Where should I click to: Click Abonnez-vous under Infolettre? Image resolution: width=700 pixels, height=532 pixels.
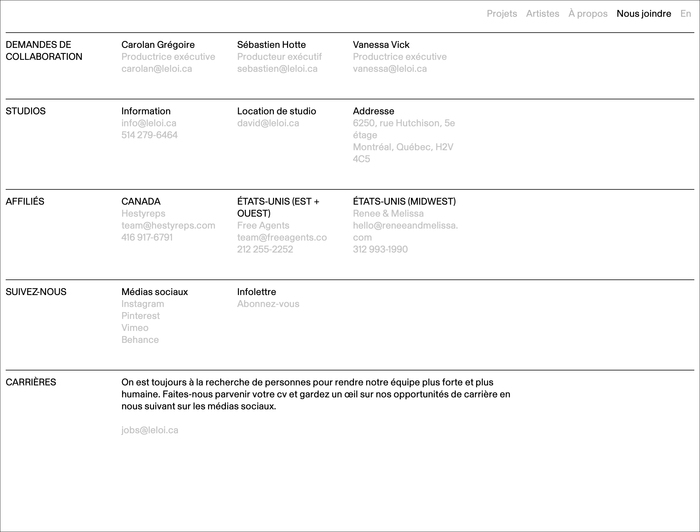pos(268,304)
